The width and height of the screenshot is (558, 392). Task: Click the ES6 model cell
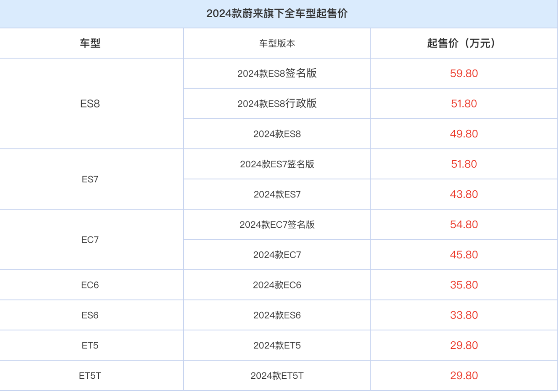point(91,315)
